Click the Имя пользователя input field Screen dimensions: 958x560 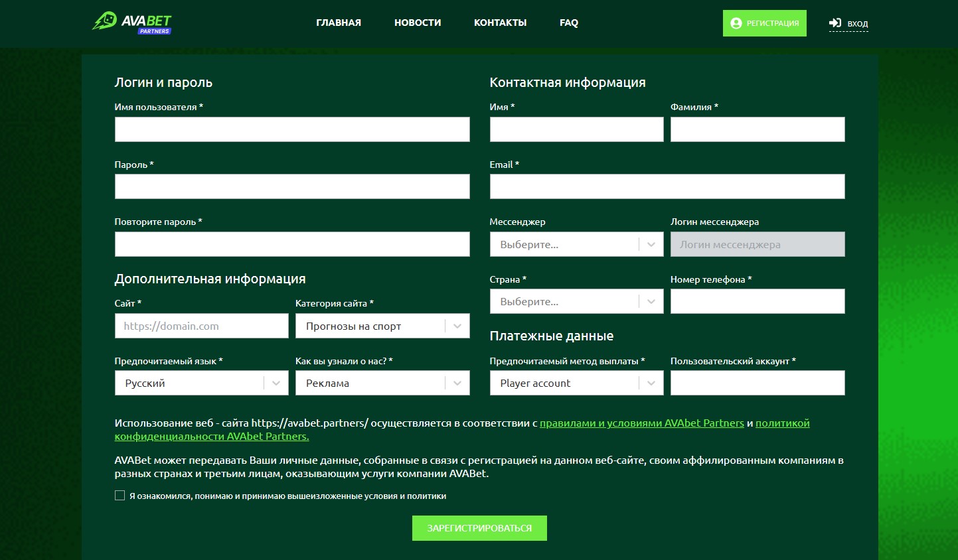(x=292, y=129)
